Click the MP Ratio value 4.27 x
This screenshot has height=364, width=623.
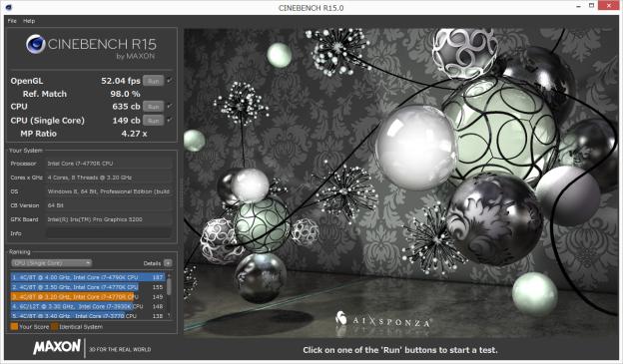tap(134, 134)
